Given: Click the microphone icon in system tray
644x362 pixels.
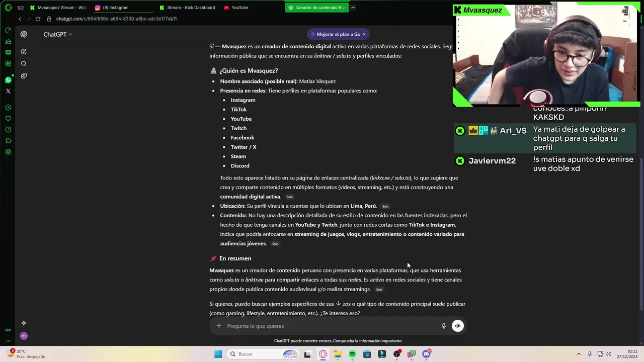Looking at the screenshot, I should (589, 354).
